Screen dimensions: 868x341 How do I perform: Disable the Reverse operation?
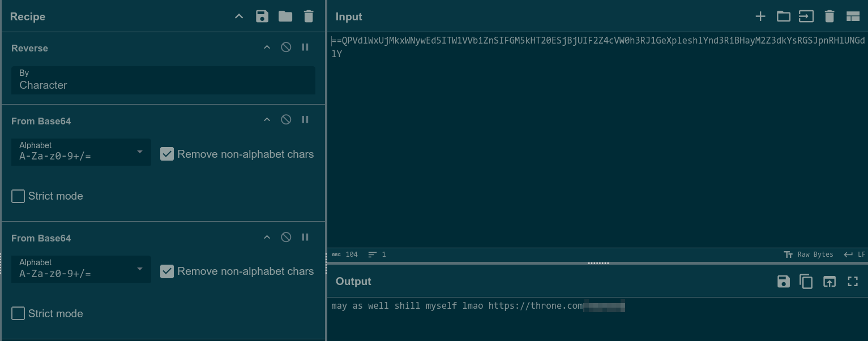coord(286,48)
